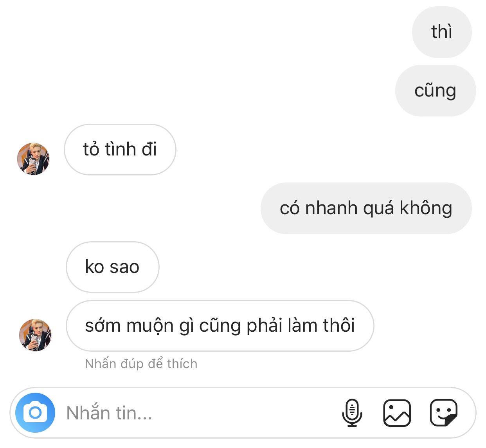Tap the "Nhấn đúp để thích" hint

(x=141, y=364)
